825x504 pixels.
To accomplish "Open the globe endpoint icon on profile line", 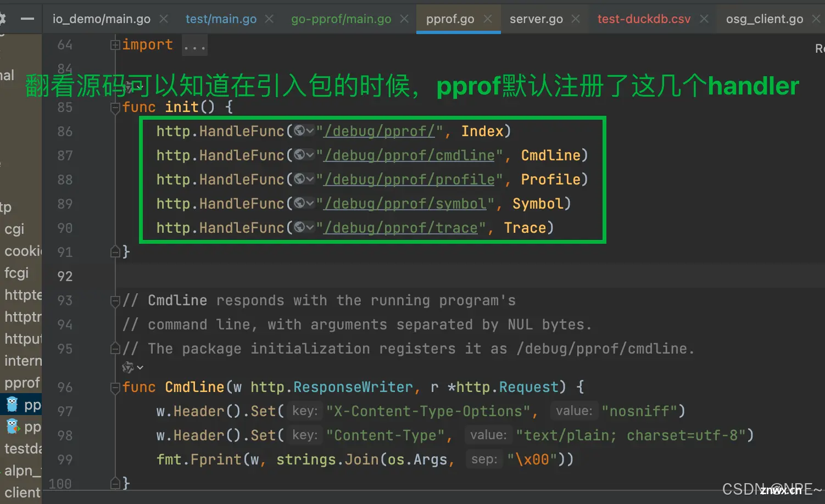I will [299, 179].
